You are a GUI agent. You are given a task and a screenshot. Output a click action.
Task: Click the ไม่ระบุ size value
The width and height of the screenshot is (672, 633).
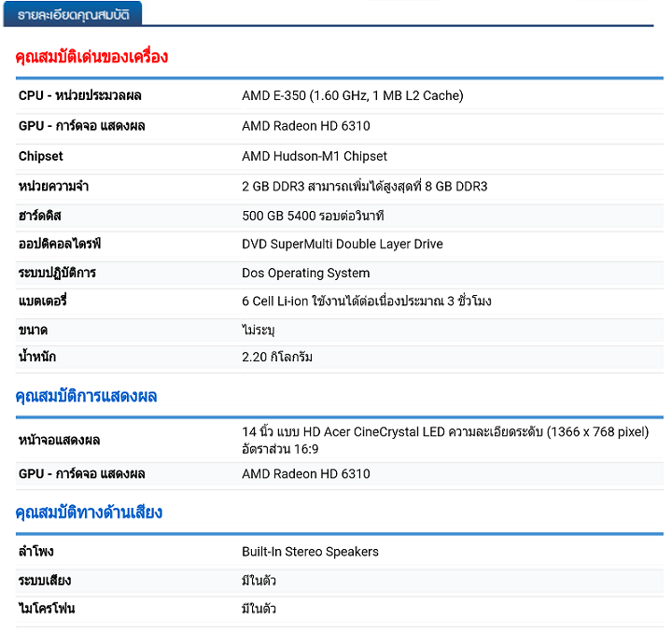(x=258, y=330)
